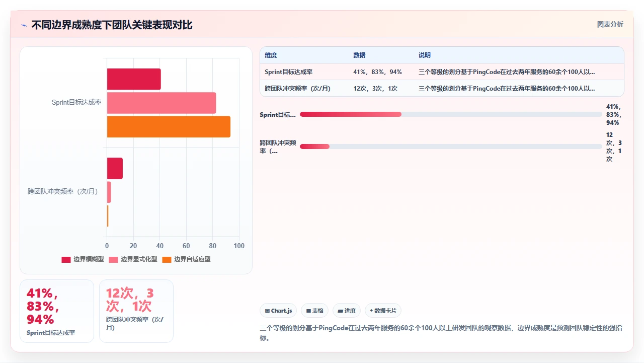The width and height of the screenshot is (644, 363).
Task: Click the 12次，3次，1次 value beside the progress bar
Action: (614, 147)
